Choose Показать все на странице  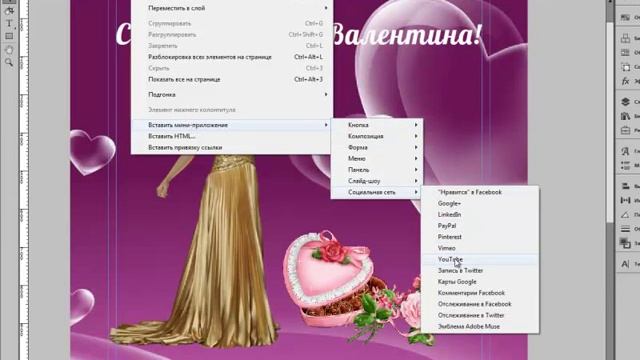(232, 79)
